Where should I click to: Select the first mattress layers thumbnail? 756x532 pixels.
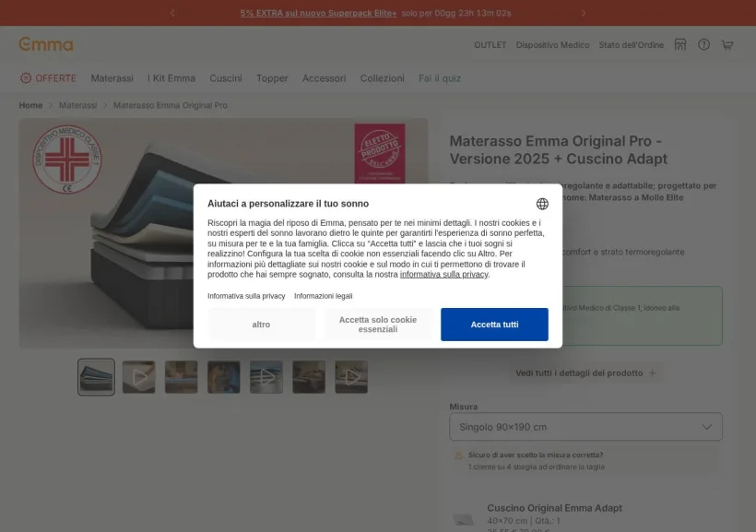pyautogui.click(x=97, y=377)
